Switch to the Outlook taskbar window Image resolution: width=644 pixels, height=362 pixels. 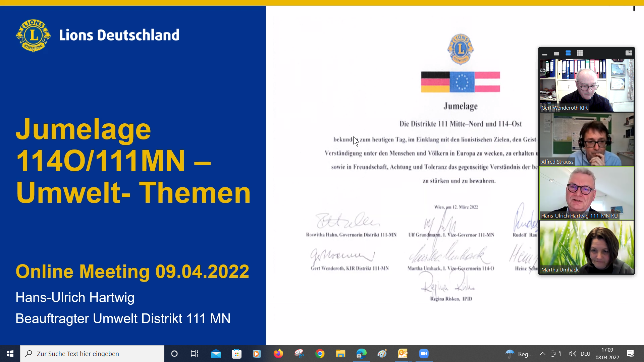[403, 354]
